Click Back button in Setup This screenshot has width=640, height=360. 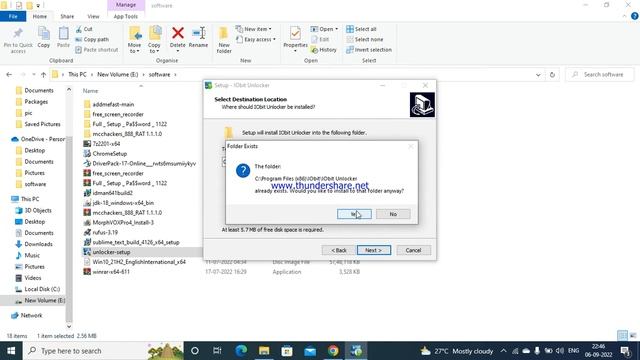pos(338,250)
